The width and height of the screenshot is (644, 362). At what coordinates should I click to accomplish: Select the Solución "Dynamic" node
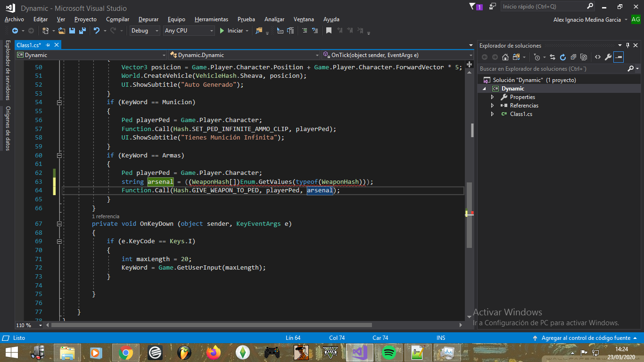pyautogui.click(x=534, y=80)
